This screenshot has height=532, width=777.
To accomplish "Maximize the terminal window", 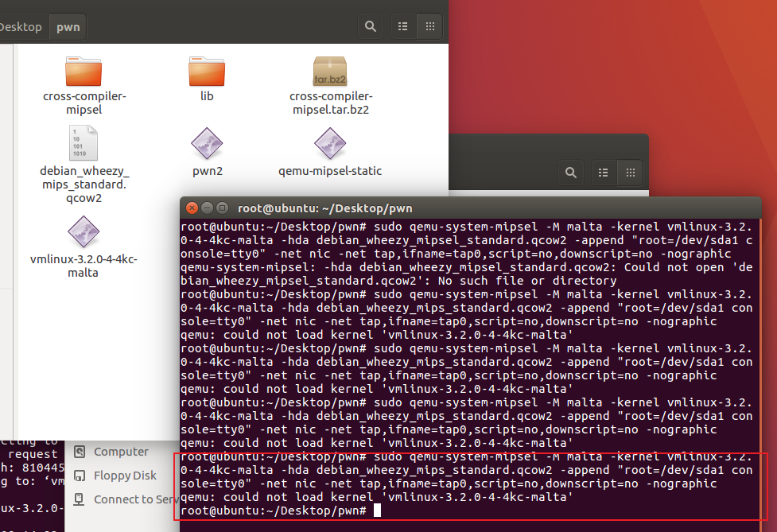I will point(223,208).
